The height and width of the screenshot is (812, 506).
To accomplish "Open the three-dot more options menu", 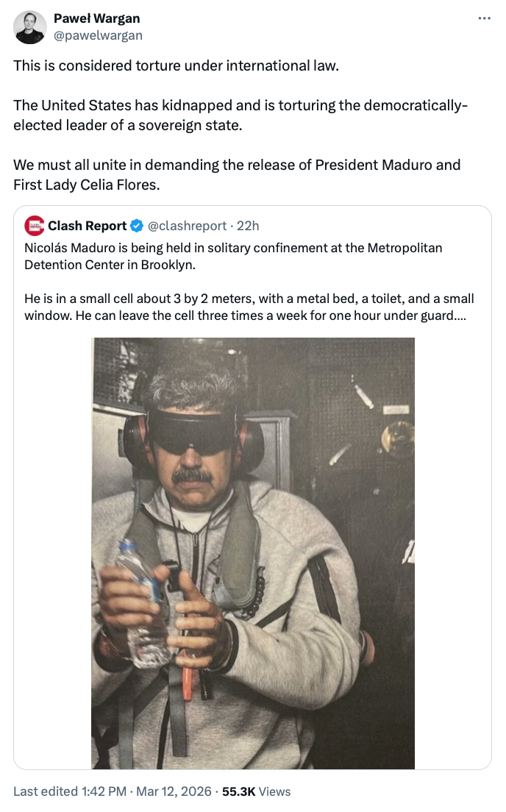I will point(484,18).
